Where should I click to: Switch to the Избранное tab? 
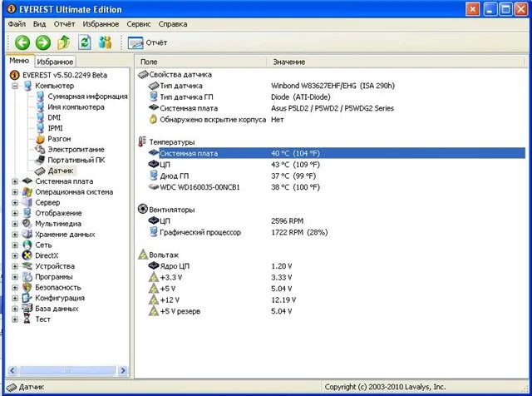pyautogui.click(x=55, y=62)
